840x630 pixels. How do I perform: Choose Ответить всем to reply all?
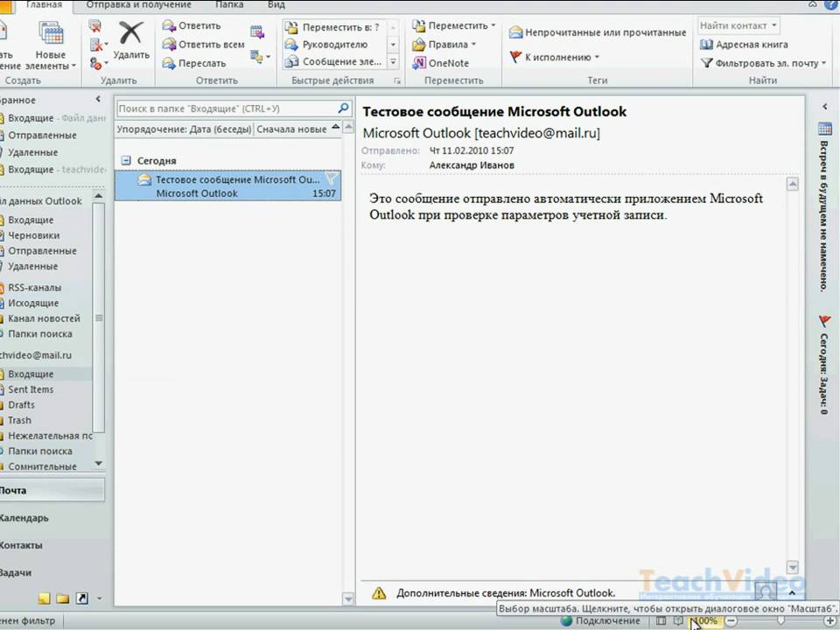(x=204, y=45)
